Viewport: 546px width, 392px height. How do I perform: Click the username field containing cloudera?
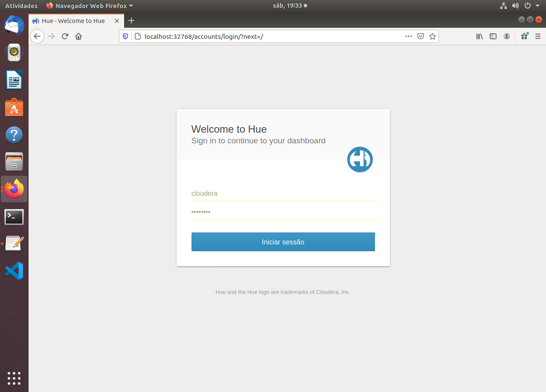(x=285, y=194)
